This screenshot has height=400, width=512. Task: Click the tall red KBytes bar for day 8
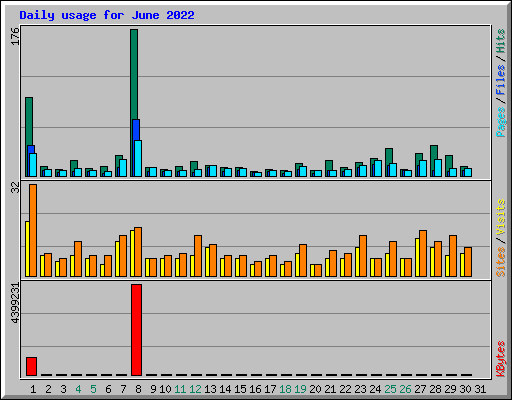pos(136,330)
